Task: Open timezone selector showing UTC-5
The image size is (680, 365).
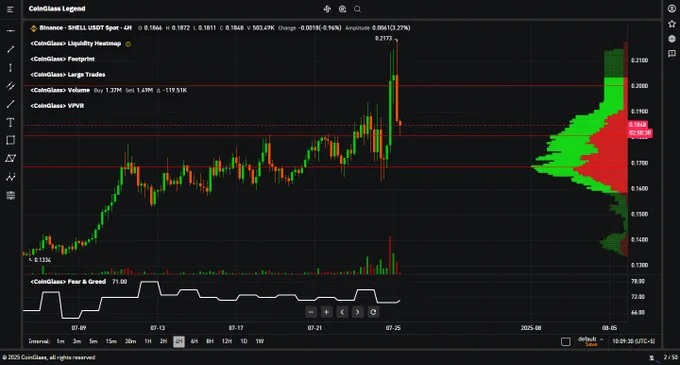Action: tap(634, 342)
